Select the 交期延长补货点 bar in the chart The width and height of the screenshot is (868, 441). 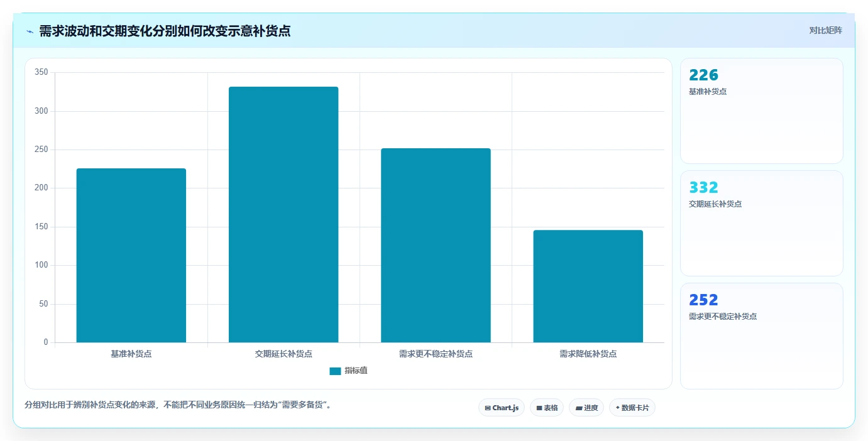(283, 215)
